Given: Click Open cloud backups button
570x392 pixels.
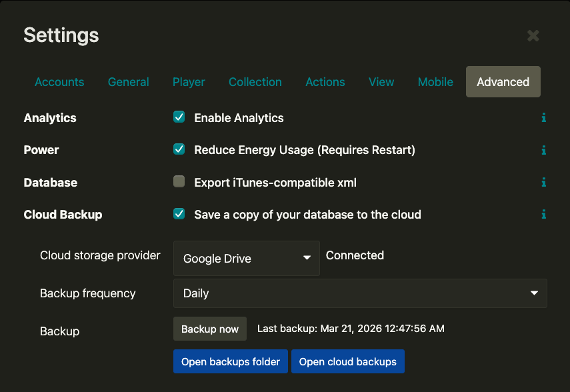Looking at the screenshot, I should point(348,361).
